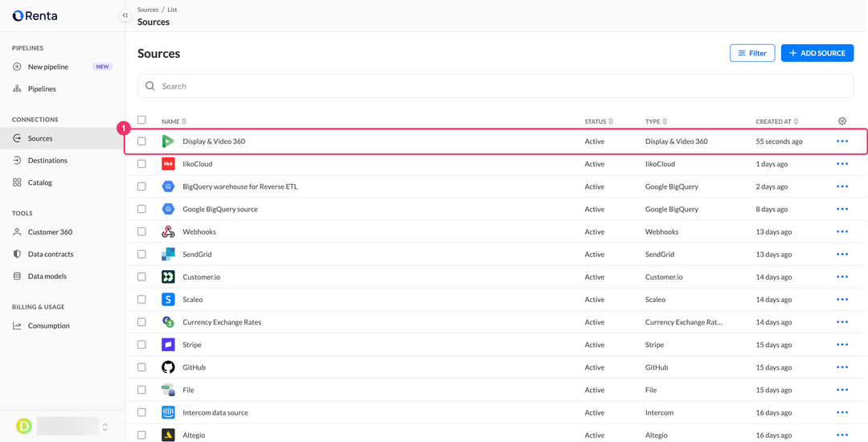This screenshot has width=868, height=442.
Task: Click 'Customer.io' source name text
Action: point(202,276)
